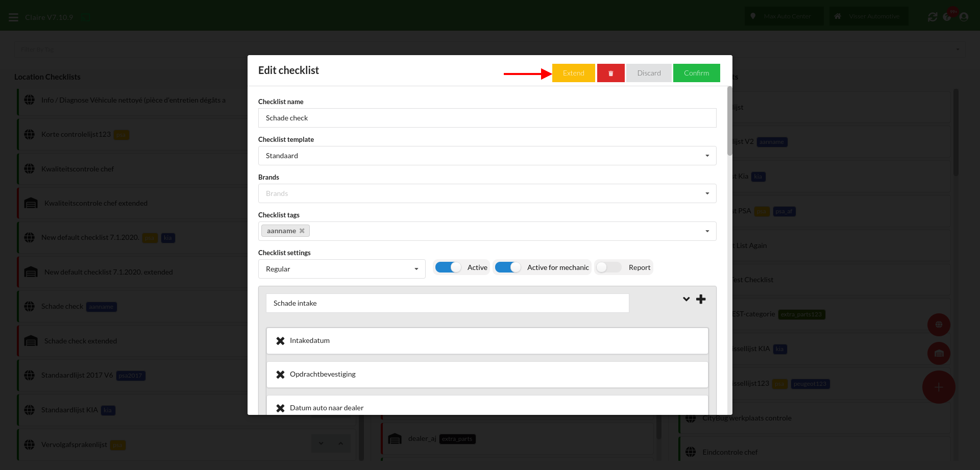The height and width of the screenshot is (470, 980).
Task: Collapse the Schade intake group chevron
Action: point(686,300)
